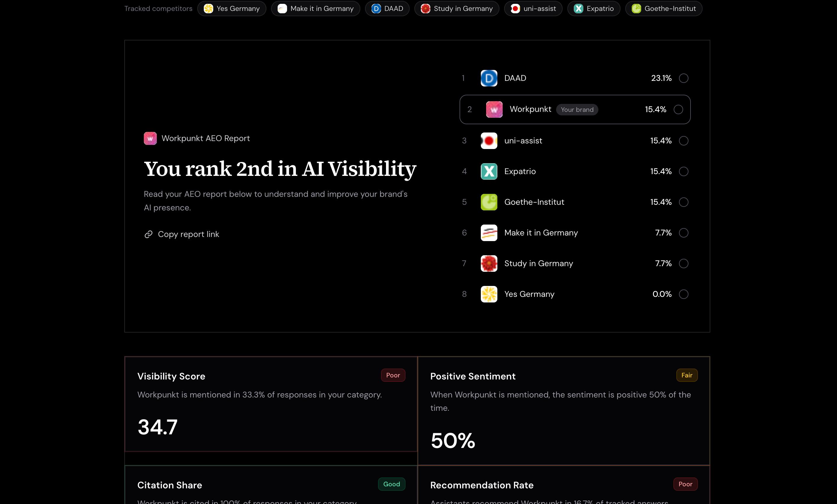Click the Expatrio icon in tracked competitors chip
837x504 pixels.
point(579,9)
